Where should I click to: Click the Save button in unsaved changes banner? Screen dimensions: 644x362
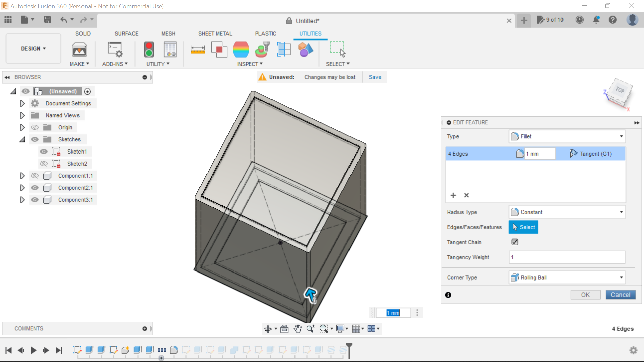coord(375,77)
